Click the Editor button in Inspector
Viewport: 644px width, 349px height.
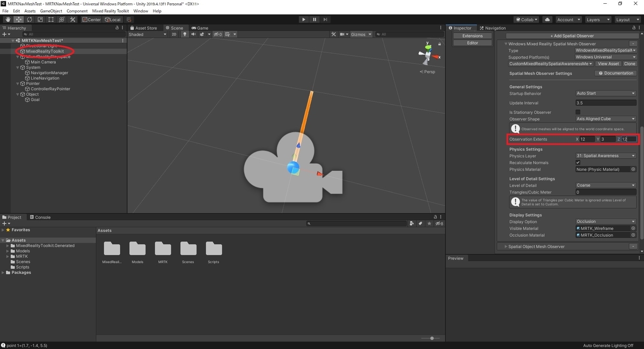[x=472, y=43]
